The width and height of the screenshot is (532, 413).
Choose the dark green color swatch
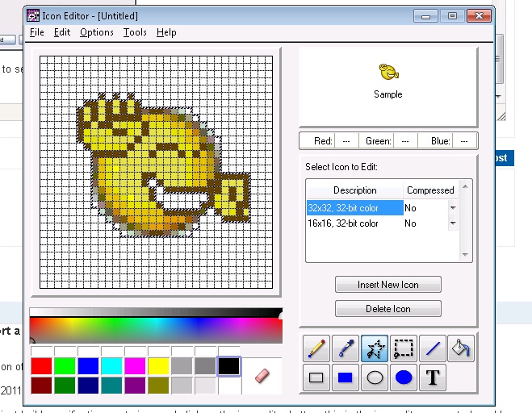pos(65,386)
